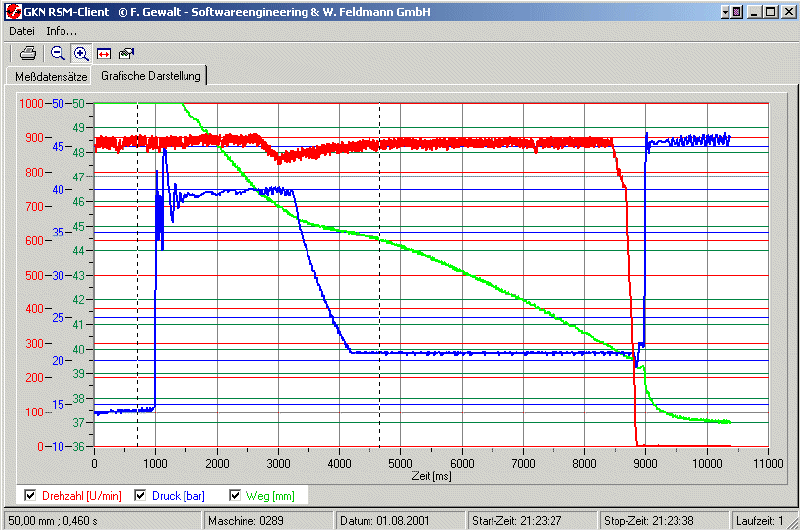Open the Info... menu
Viewport: 800px width, 530px height.
[61, 31]
